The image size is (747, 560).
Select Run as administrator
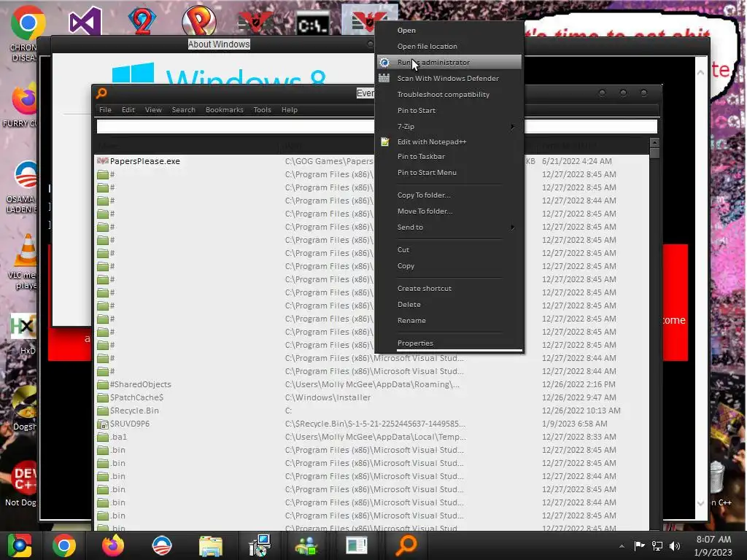coord(449,63)
